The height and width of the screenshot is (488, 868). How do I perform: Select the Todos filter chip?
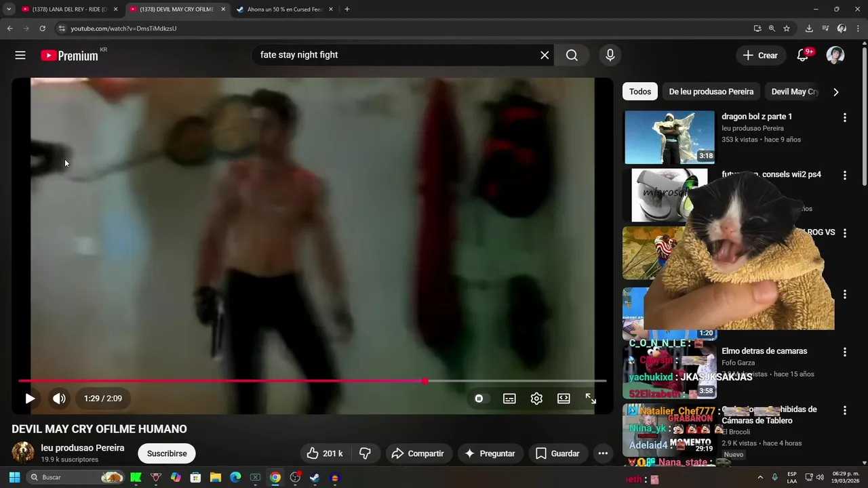[640, 91]
